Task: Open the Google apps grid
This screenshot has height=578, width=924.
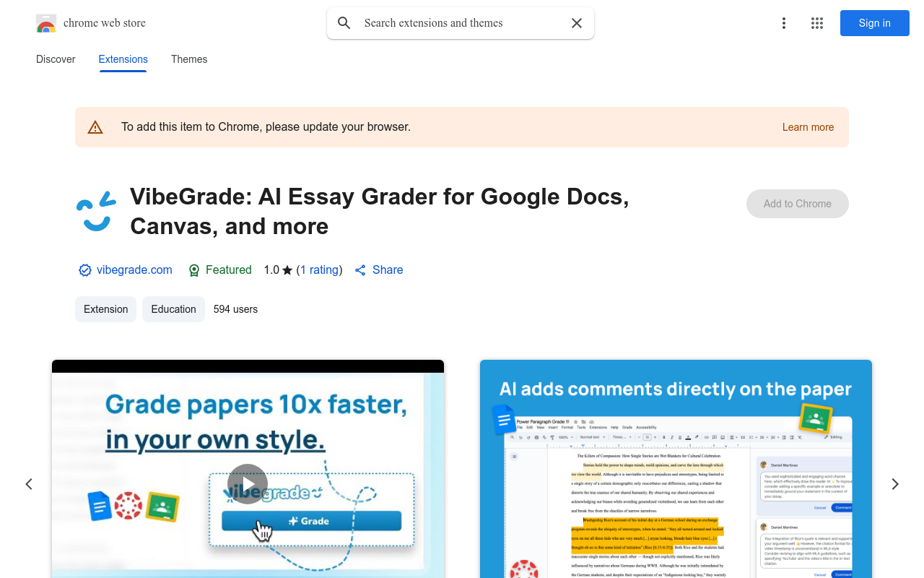Action: (x=817, y=23)
